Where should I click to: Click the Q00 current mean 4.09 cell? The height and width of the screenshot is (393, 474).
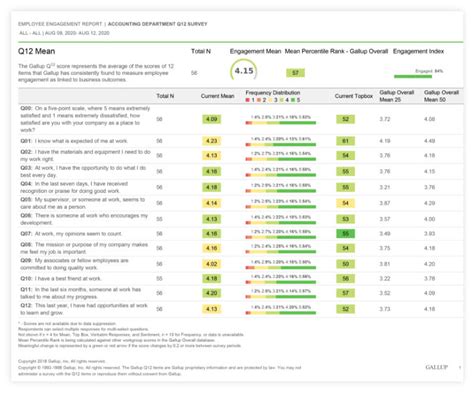(212, 119)
